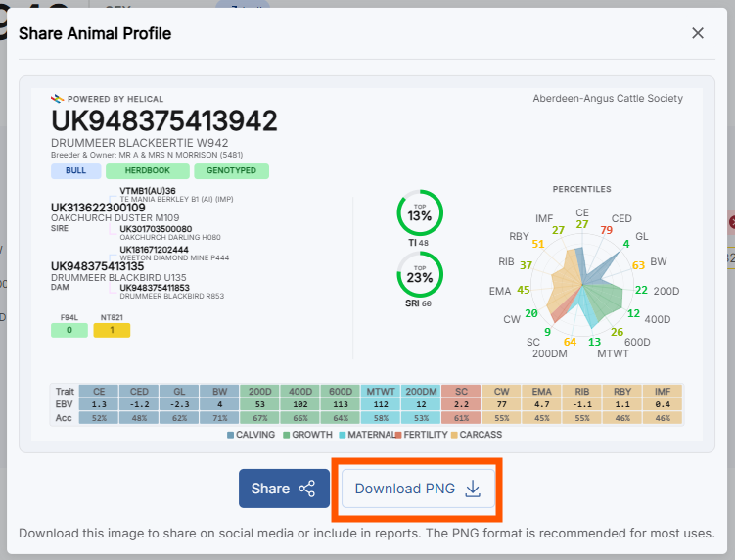Image resolution: width=735 pixels, height=560 pixels.
Task: Click the SRI top 23% circular gauge
Action: [x=420, y=275]
